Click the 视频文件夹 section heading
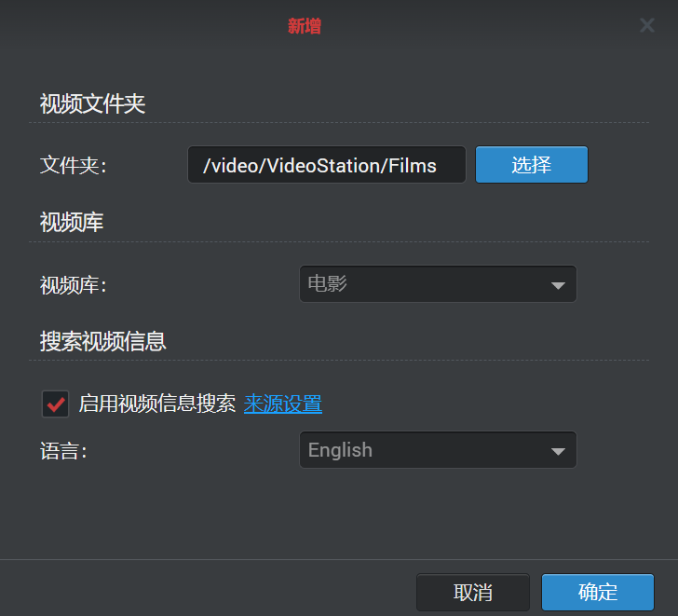 [92, 103]
